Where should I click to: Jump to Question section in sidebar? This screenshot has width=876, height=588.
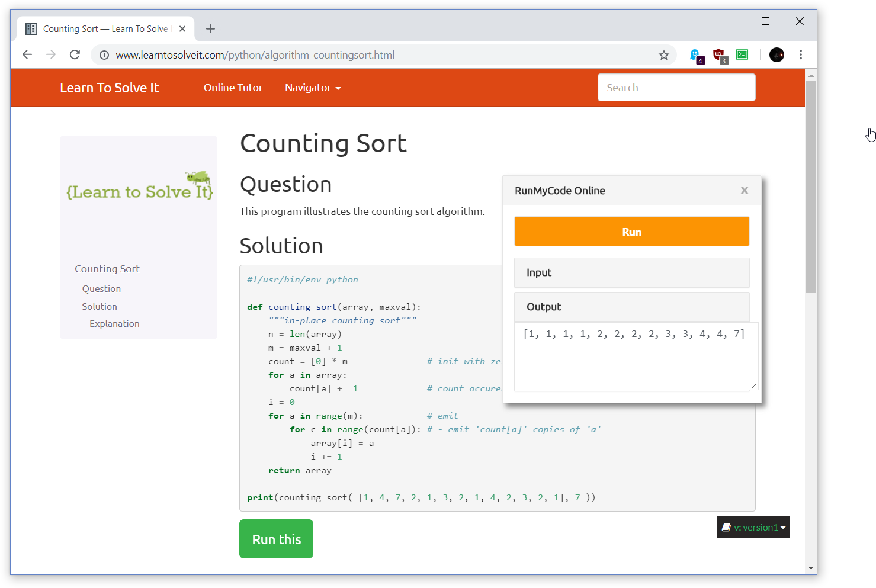click(x=101, y=288)
